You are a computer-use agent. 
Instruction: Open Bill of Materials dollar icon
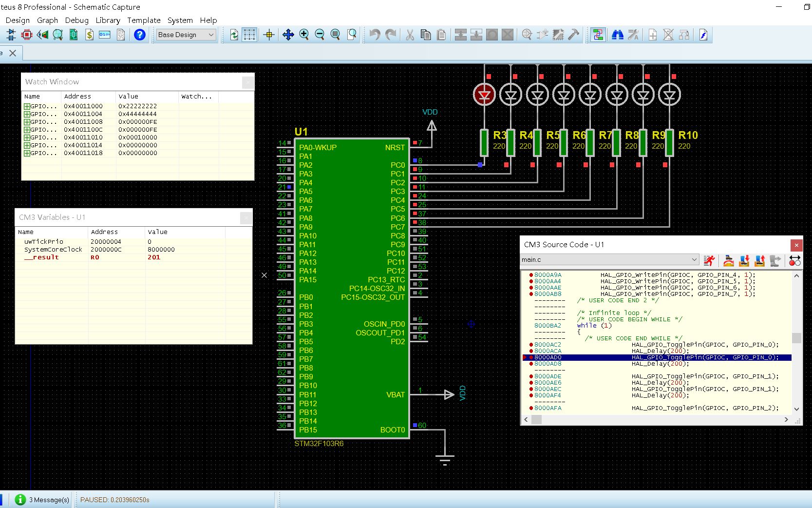pos(89,35)
